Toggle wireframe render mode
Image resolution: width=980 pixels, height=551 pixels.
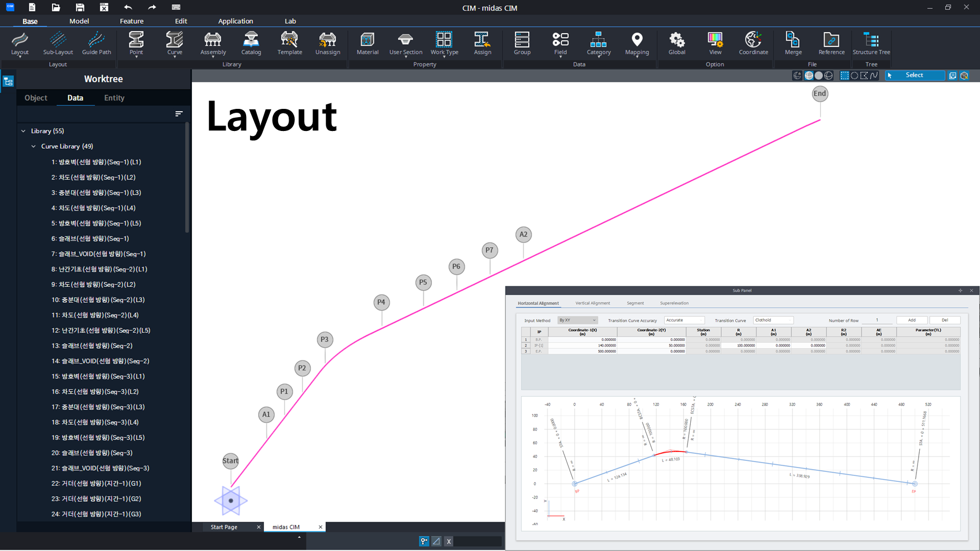click(828, 76)
